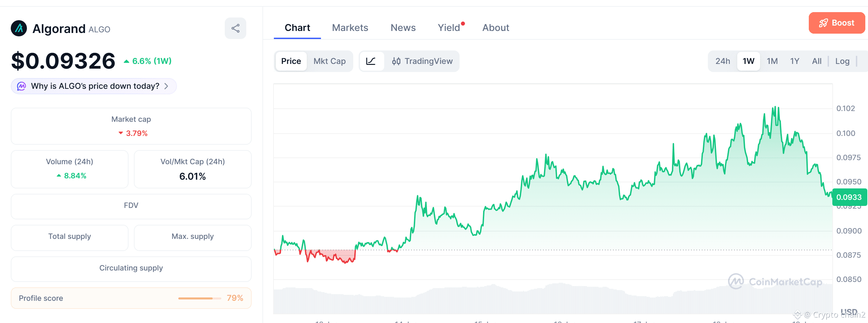Switch to the Markets tab
Viewport: 868px width, 323px height.
[350, 28]
